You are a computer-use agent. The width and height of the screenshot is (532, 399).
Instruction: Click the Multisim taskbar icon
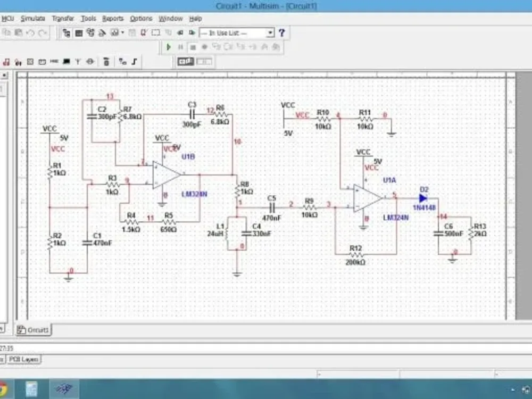pos(64,389)
